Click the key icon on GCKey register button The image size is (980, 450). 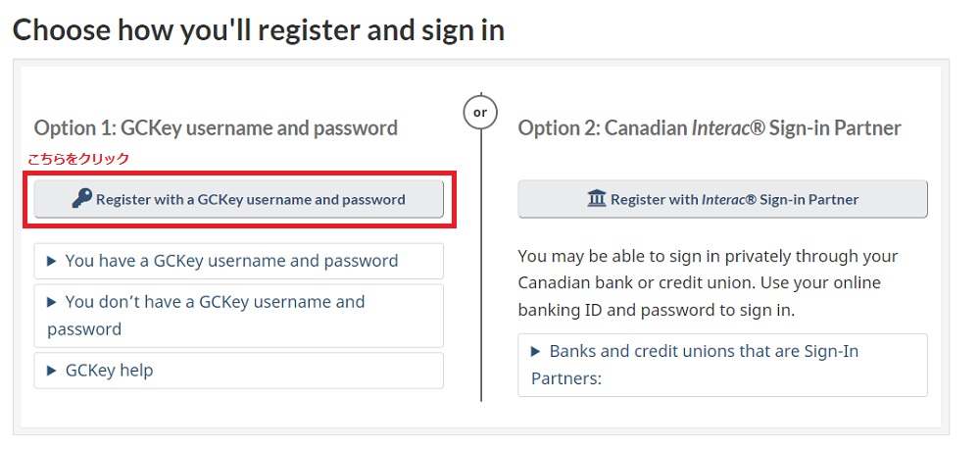coord(82,199)
